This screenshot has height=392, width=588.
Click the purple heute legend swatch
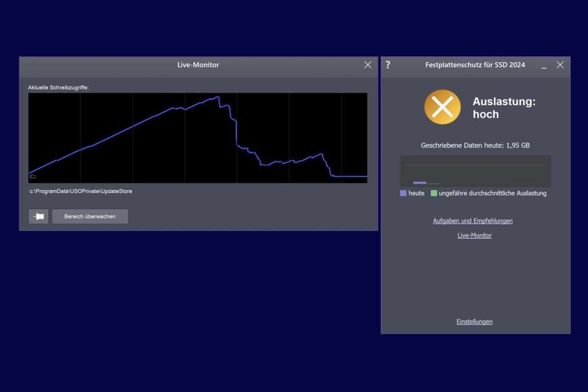click(403, 194)
